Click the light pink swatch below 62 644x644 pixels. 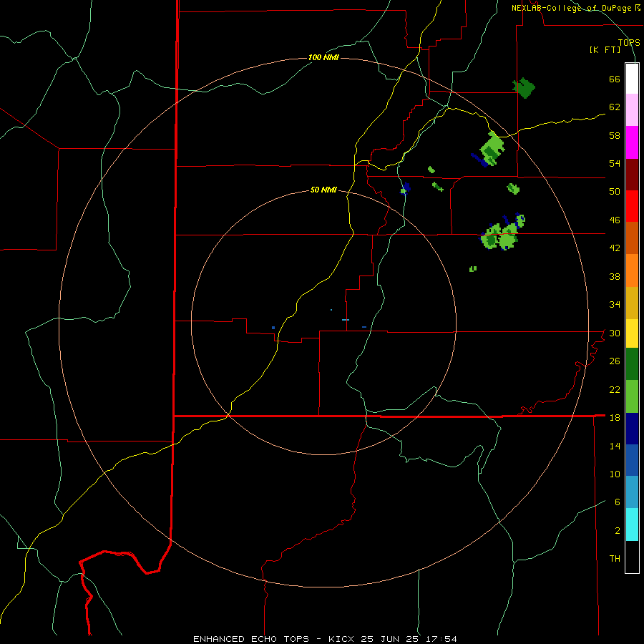tap(632, 109)
